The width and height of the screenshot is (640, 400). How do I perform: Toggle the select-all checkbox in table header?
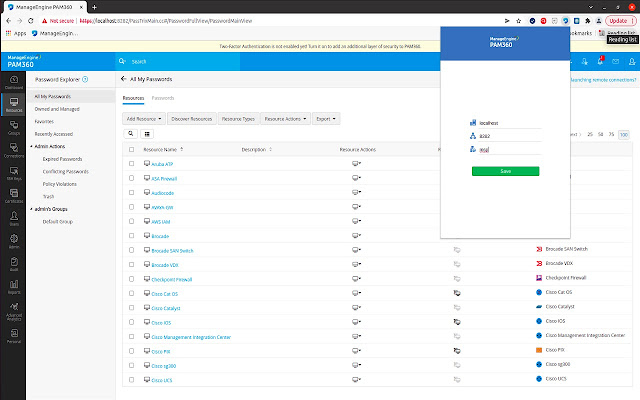pos(131,149)
